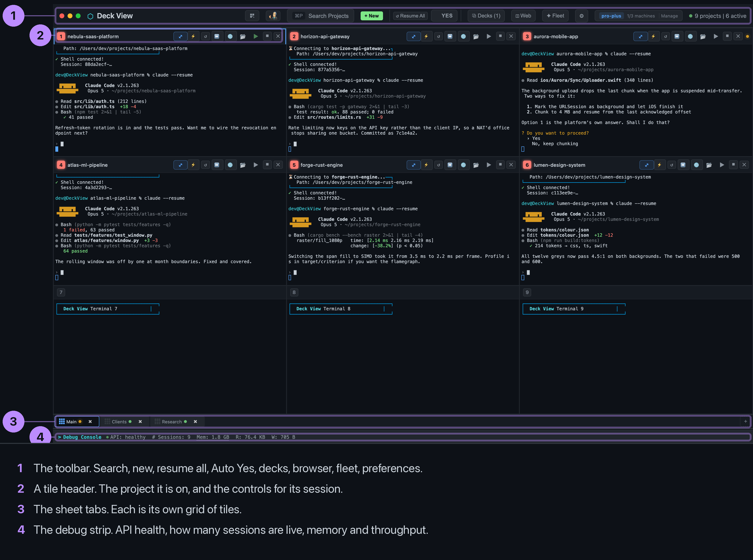Open globe browser icon on horizon-api-gateway tile

463,36
